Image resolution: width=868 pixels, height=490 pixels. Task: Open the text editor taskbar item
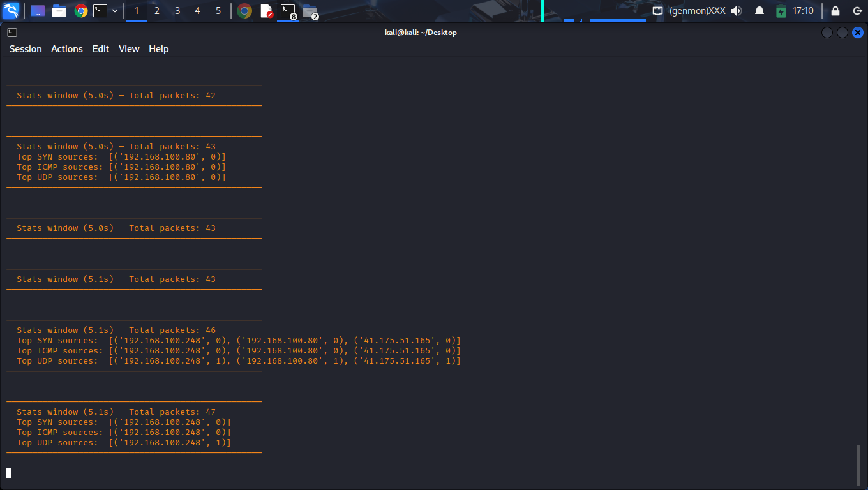pyautogui.click(x=267, y=11)
